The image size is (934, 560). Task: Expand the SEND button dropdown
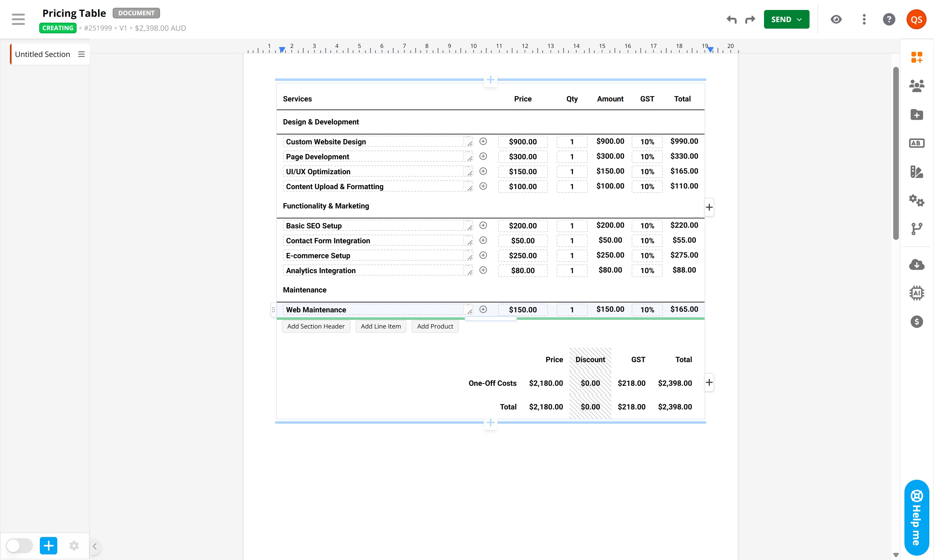[x=799, y=19]
